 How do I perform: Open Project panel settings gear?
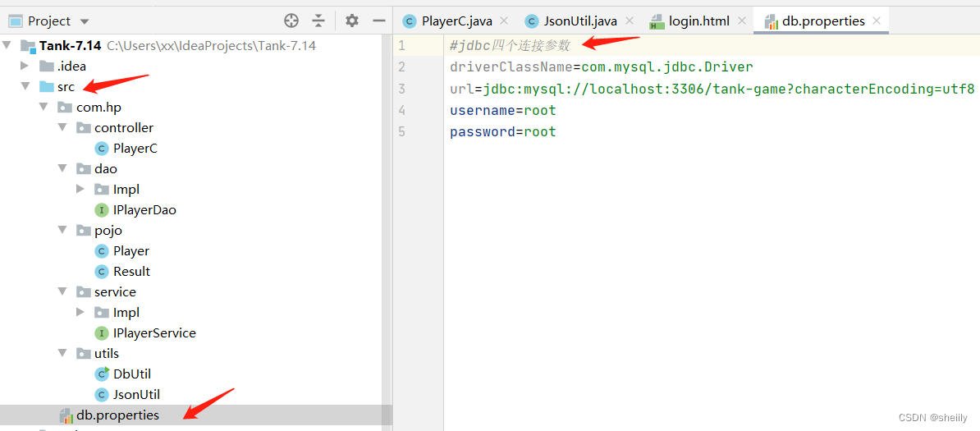coord(352,21)
